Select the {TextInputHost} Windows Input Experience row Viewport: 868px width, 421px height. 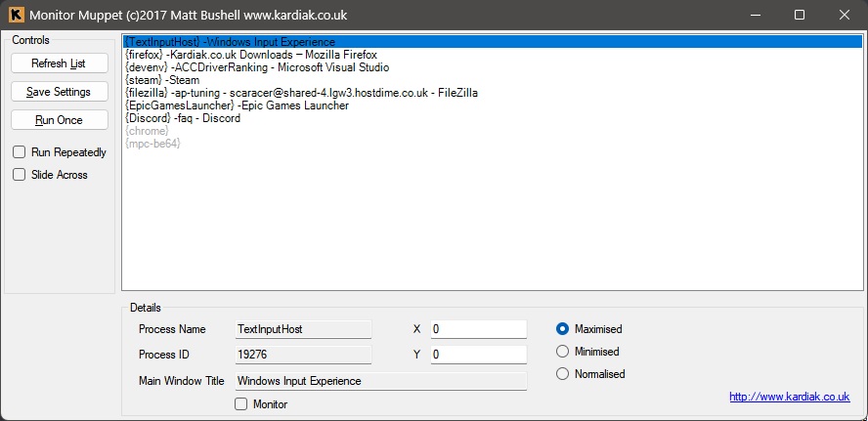[x=493, y=42]
